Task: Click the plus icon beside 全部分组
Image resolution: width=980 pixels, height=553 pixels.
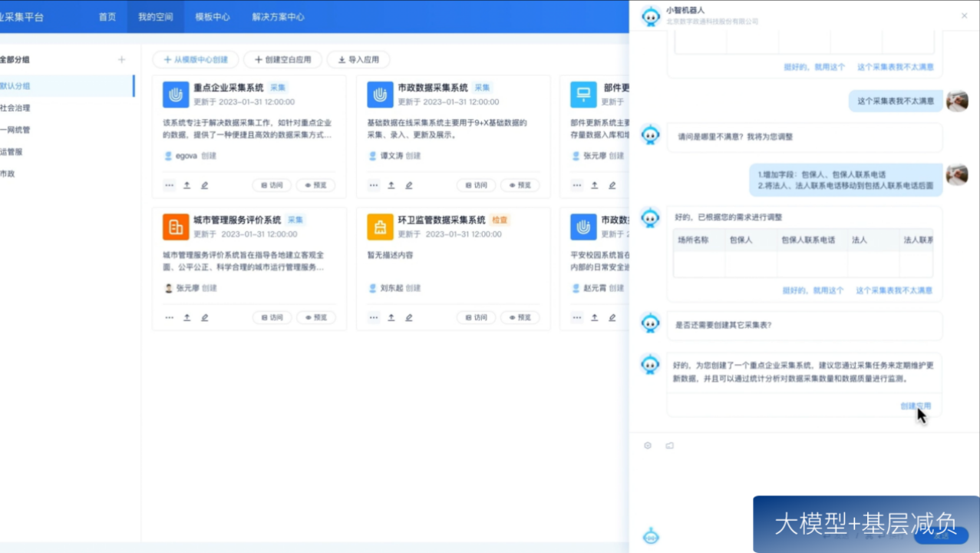Action: [121, 60]
